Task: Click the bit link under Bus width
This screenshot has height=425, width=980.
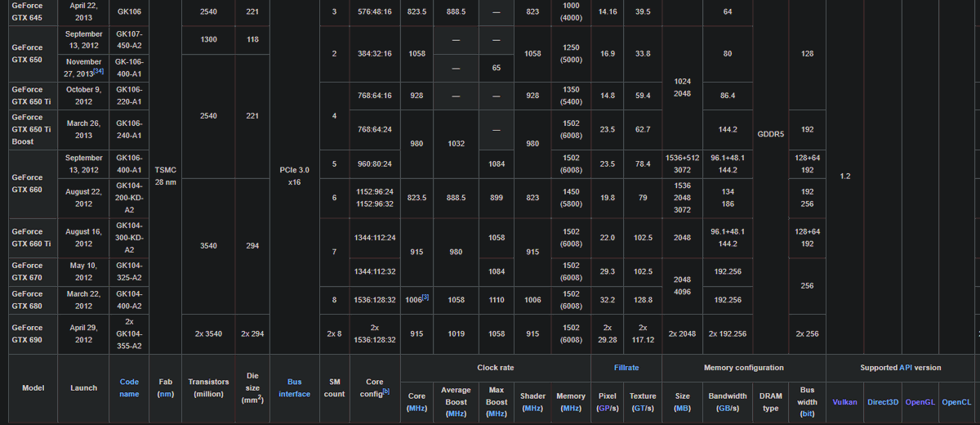Action: pos(807,414)
